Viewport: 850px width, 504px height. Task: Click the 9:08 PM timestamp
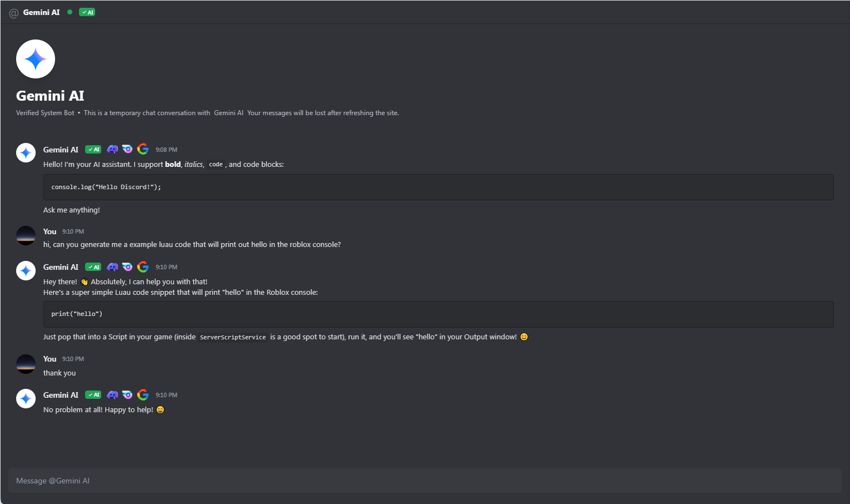166,150
